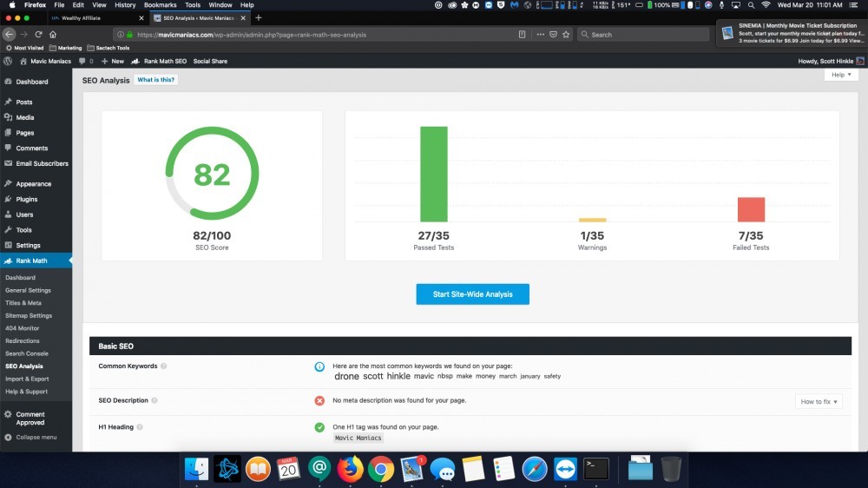Launch Google Chrome from the Dock
Image resolution: width=868 pixels, height=488 pixels.
(x=381, y=470)
